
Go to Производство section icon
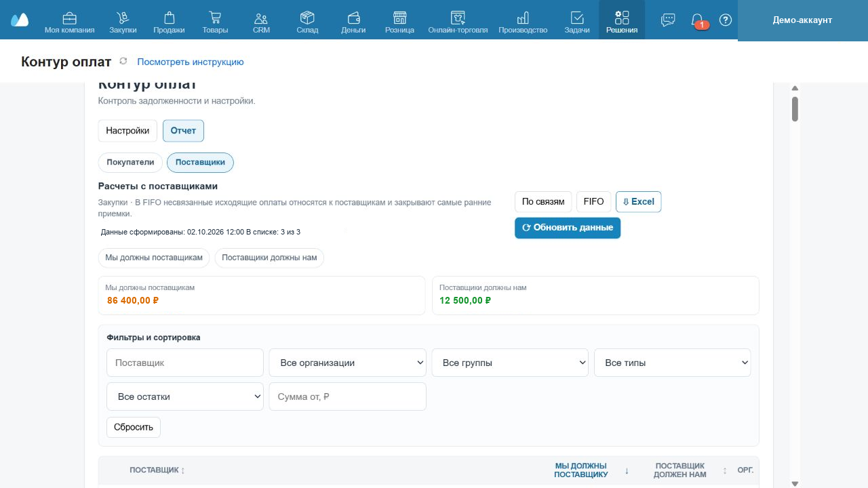click(523, 18)
